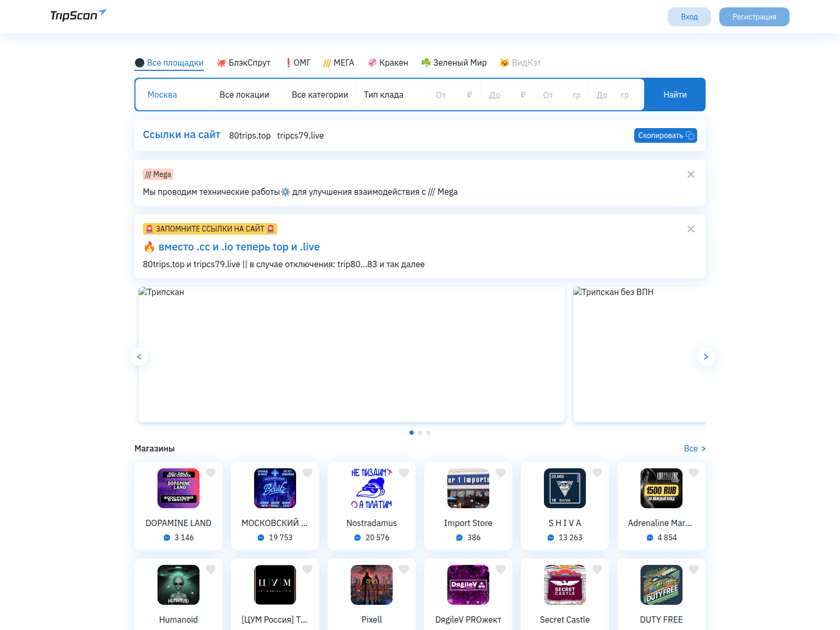Image resolution: width=840 pixels, height=630 pixels.
Task: Select the ВидКэт tab
Action: coord(520,62)
